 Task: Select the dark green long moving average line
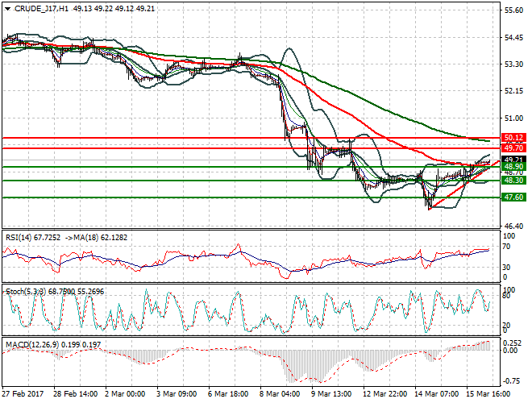[x=363, y=98]
